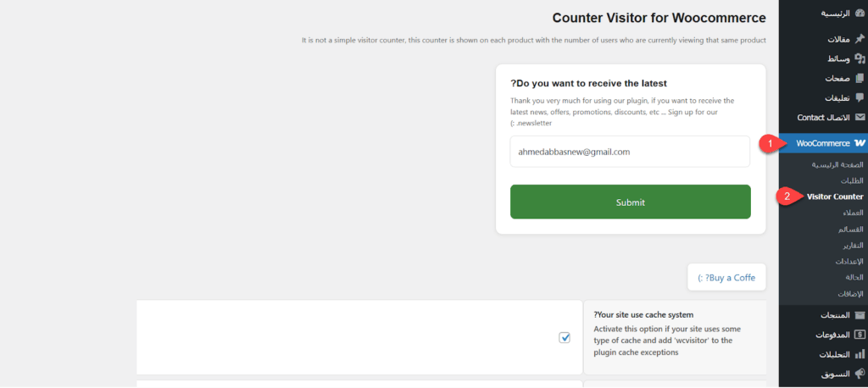The image size is (868, 388).
Task: Click the Posts pushpin icon
Action: pos(860,39)
